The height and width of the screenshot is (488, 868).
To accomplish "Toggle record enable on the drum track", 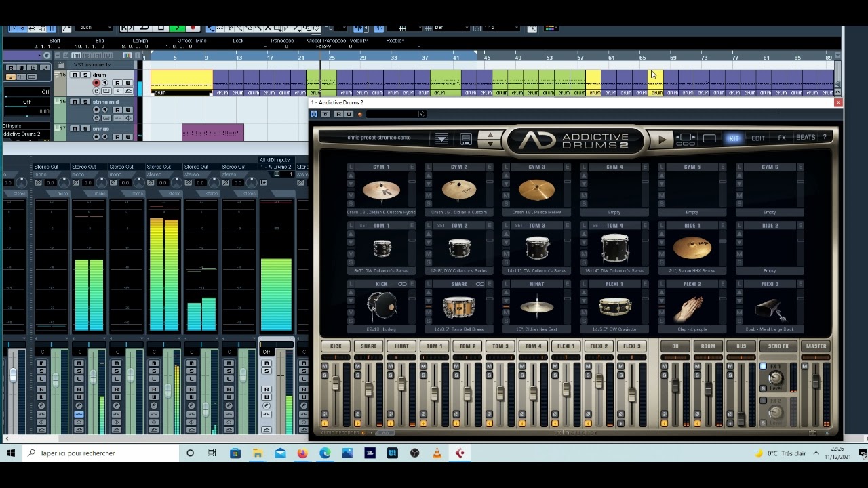I will pos(96,83).
